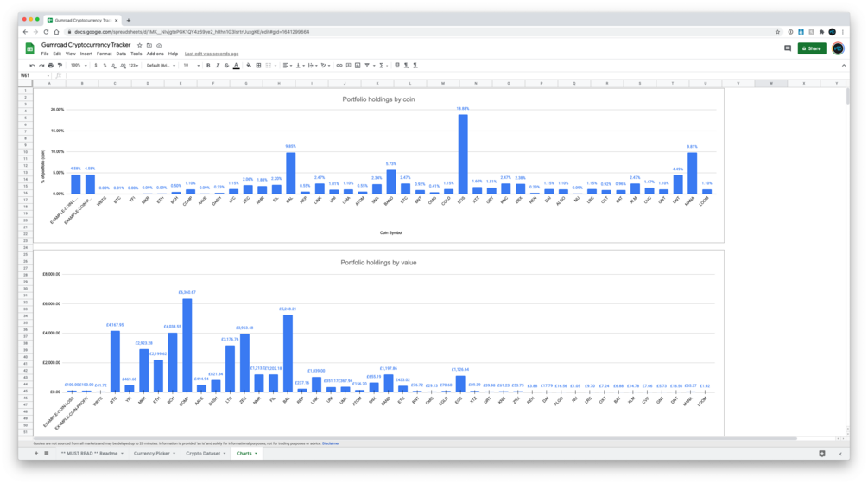Open the Google account avatar
The height and width of the screenshot is (484, 868).
tap(838, 48)
